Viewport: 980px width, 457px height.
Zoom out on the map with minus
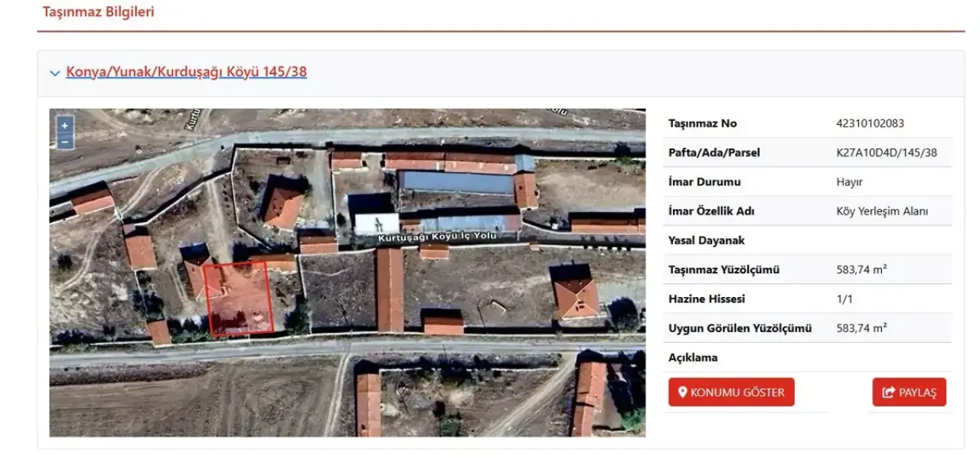point(65,142)
